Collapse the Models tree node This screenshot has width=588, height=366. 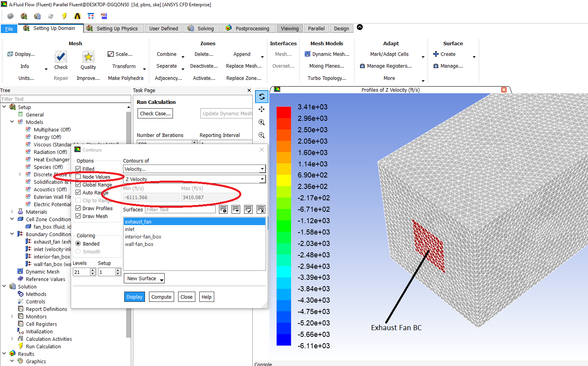point(12,122)
